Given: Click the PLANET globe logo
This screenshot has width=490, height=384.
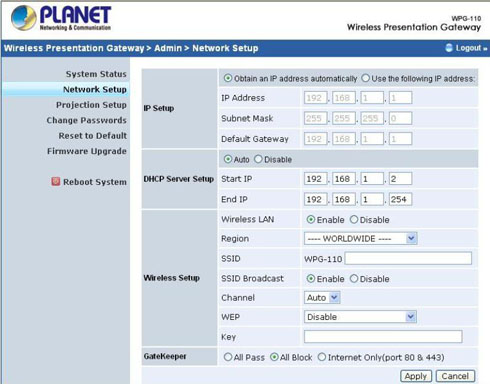Looking at the screenshot, I should pos(24,17).
